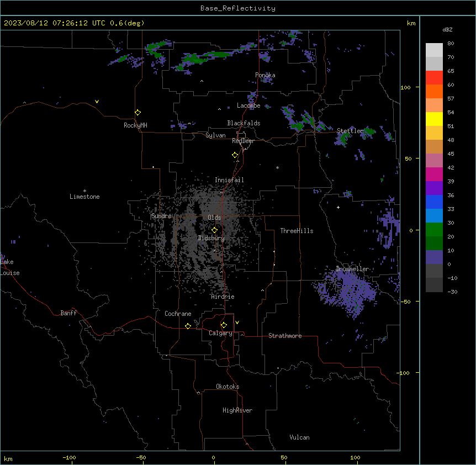Click the yellow V marker northwest of RockyMH
476x465 pixels.
point(97,102)
